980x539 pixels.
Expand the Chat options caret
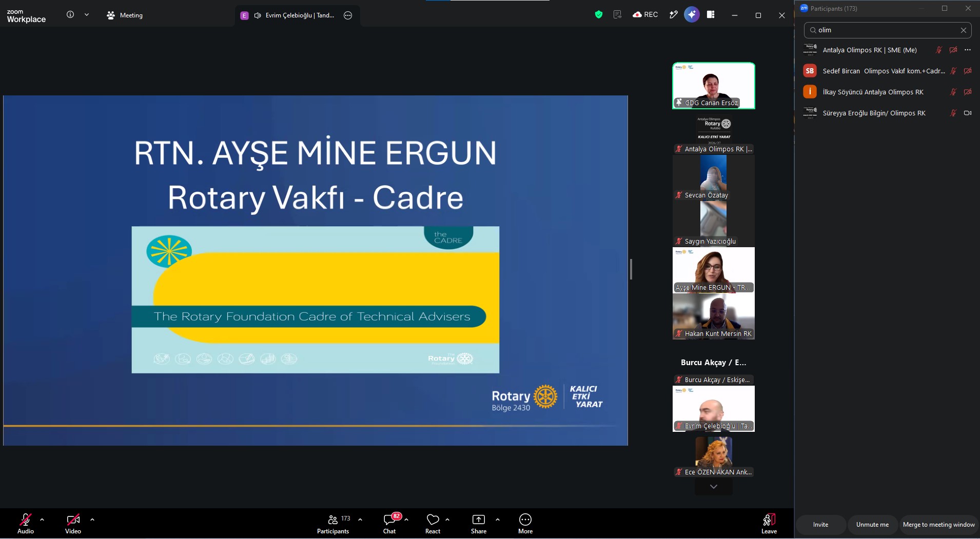406,520
